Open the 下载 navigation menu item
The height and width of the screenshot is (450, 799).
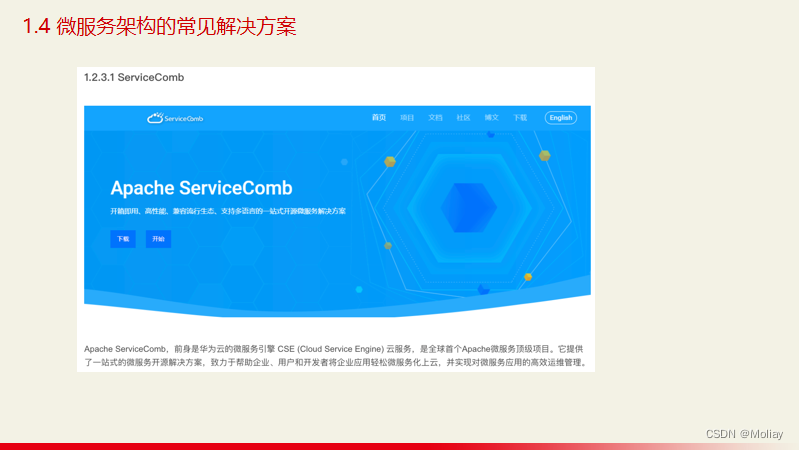520,118
